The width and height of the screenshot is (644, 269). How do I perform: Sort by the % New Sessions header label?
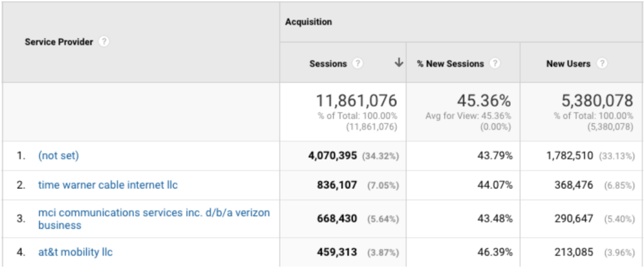[x=450, y=64]
